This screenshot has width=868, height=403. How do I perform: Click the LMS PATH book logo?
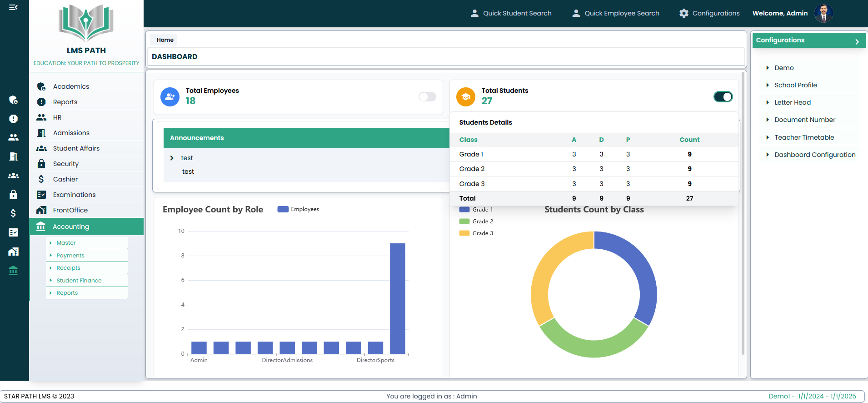point(86,23)
